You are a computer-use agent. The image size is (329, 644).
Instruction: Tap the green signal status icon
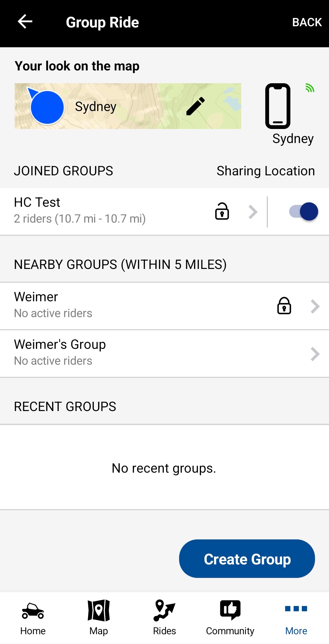[x=310, y=88]
